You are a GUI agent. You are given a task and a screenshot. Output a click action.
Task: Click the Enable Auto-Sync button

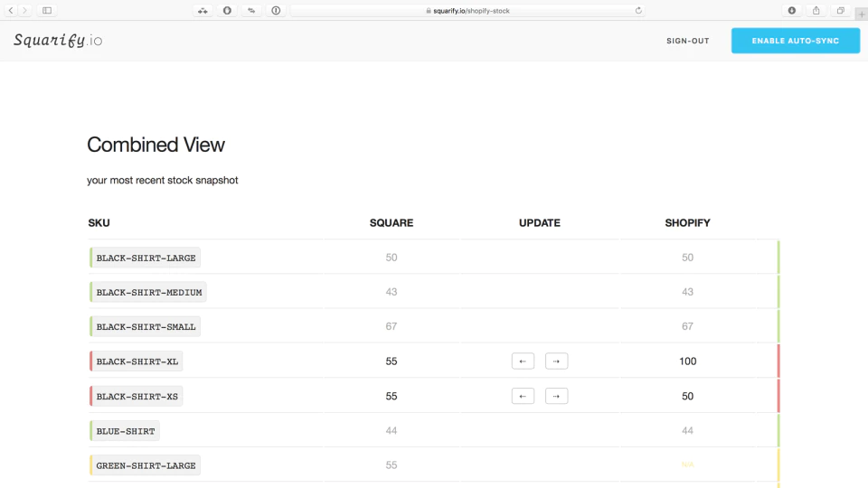click(796, 41)
